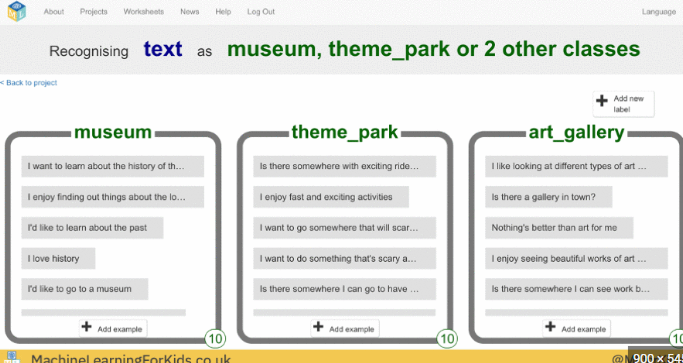Click the plus icon in the art_gallery box
Image resolution: width=683 pixels, height=363 pixels.
(x=550, y=326)
